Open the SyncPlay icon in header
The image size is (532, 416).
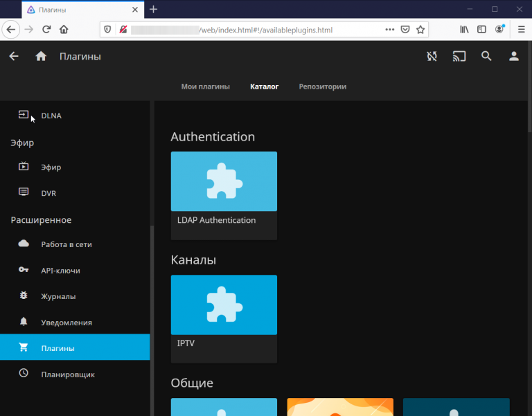(432, 57)
